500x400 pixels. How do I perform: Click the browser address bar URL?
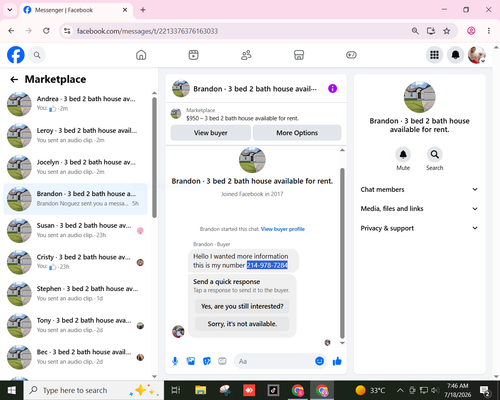point(147,31)
